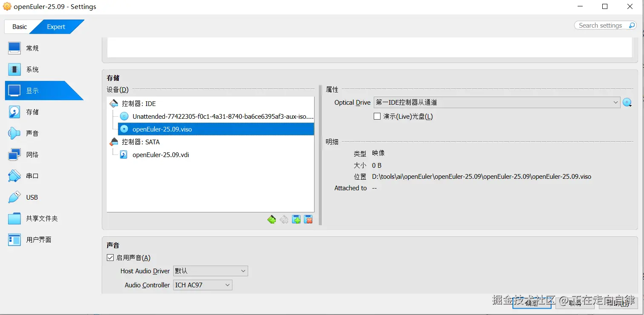644x315 pixels.
Task: Click the Attached to label
Action: coord(350,188)
